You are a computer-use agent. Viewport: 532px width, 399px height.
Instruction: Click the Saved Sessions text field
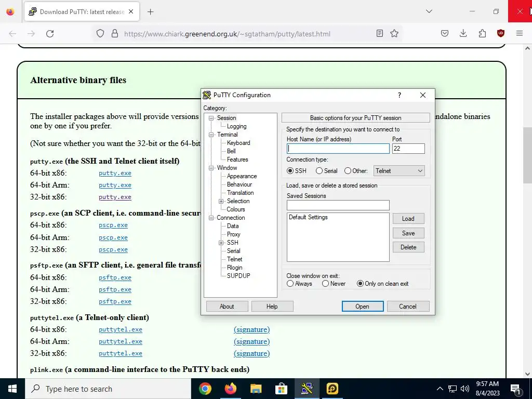[338, 205]
